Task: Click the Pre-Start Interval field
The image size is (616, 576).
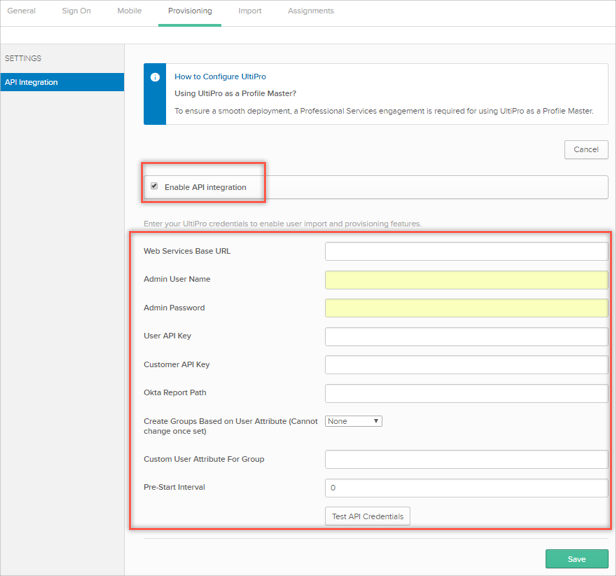Action: click(466, 488)
